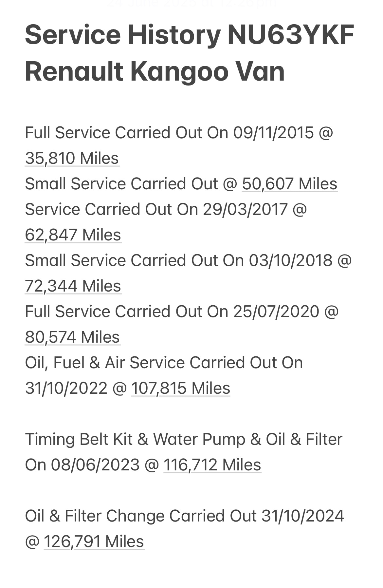Tap the Small Service Carried Out @ text

tap(131, 184)
